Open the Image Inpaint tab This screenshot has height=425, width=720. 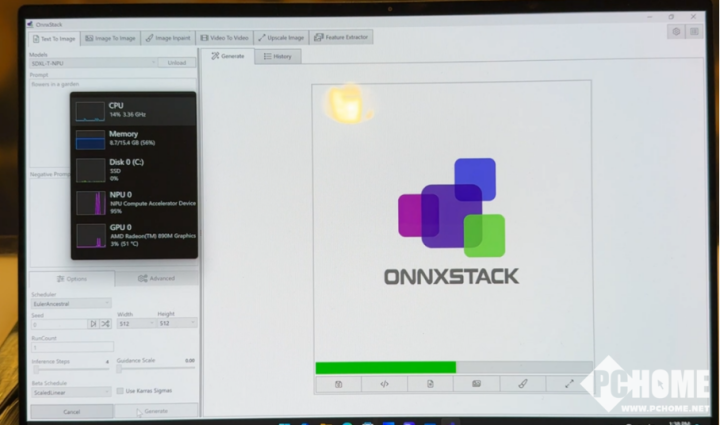tap(168, 38)
